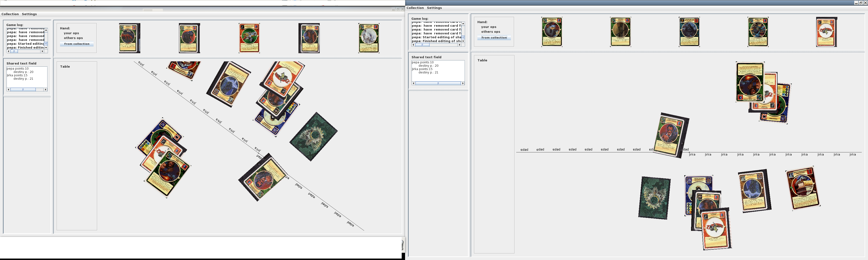Select corporate man card on right divider line
This screenshot has width=868, height=260.
(x=671, y=135)
